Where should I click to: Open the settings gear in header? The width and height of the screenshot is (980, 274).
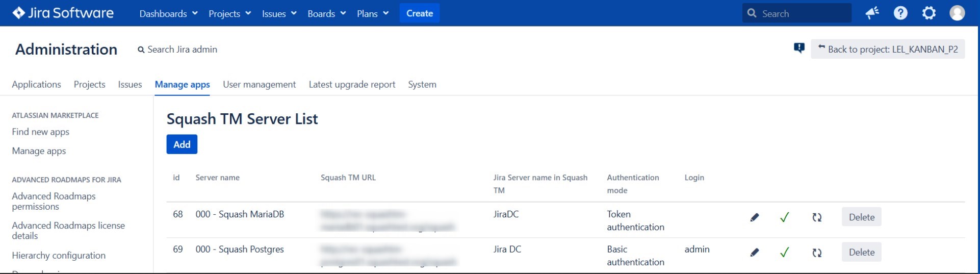[929, 13]
